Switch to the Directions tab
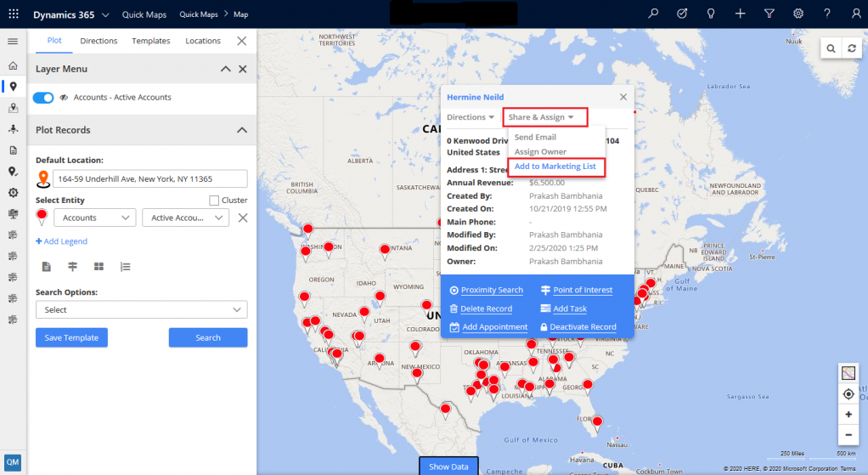This screenshot has height=475, width=868. 99,41
